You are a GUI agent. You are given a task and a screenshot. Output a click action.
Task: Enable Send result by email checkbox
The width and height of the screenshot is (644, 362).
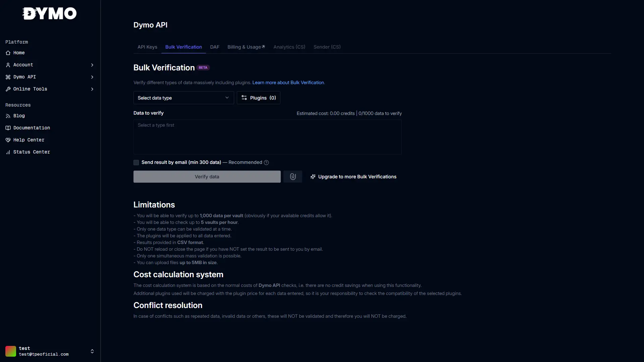136,163
